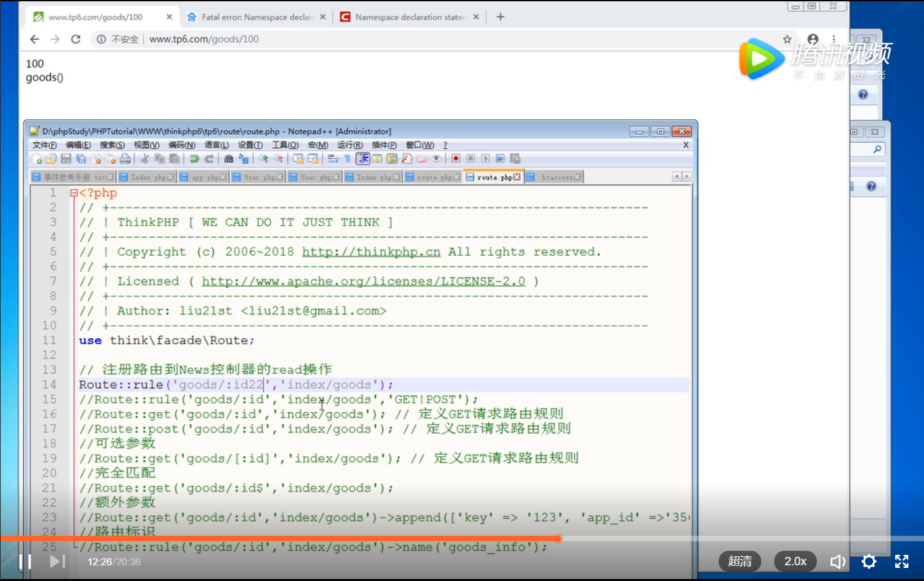The image size is (924, 581).
Task: Click the apache.org LICENSE-2.0 link on line 7
Action: tap(364, 281)
